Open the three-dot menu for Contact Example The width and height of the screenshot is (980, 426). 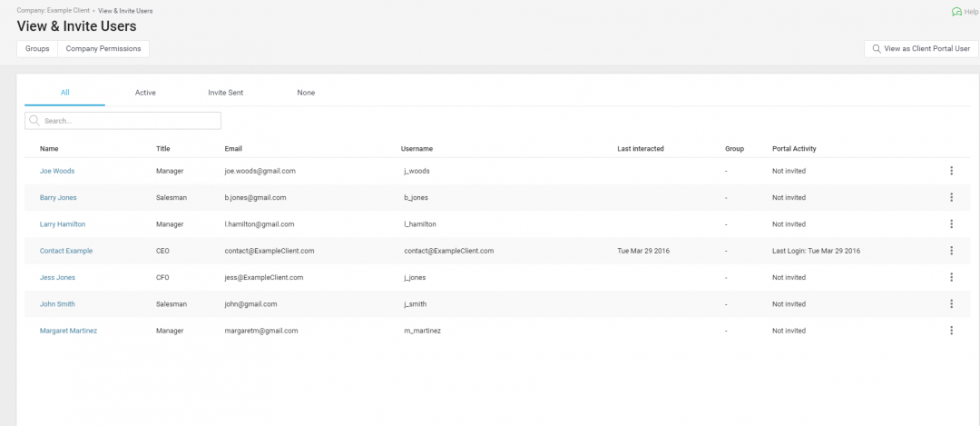(x=951, y=250)
